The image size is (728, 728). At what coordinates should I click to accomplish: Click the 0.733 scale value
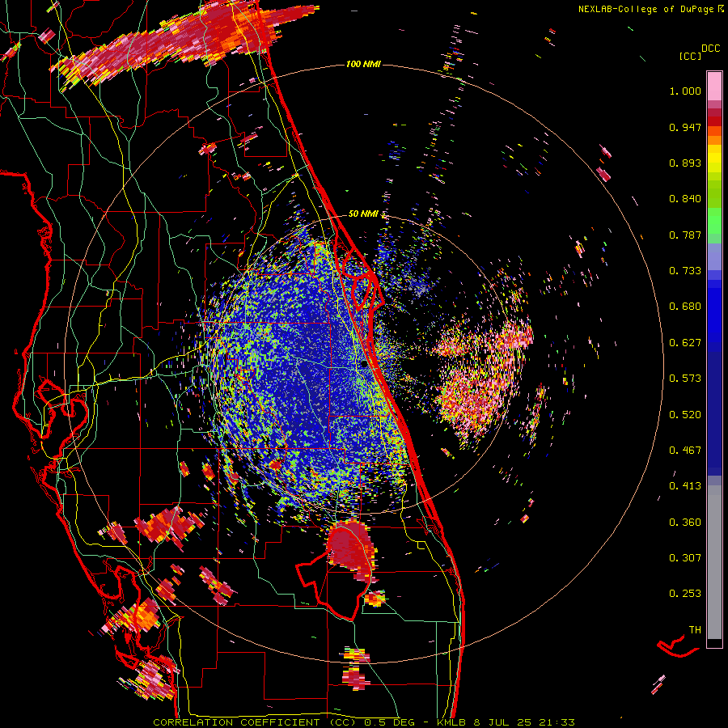(685, 271)
